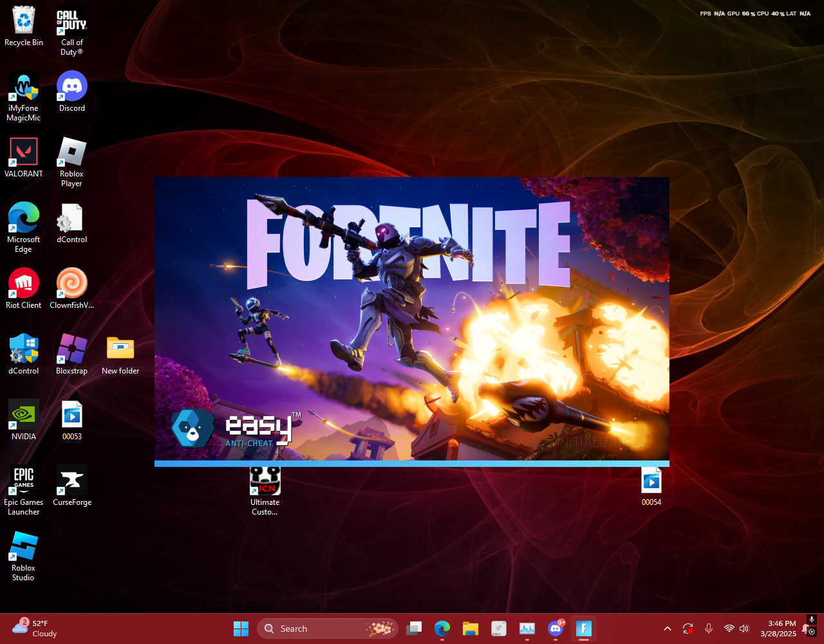Open the Recycle Bin desktop icon
Image resolution: width=824 pixels, height=644 pixels.
(24, 27)
